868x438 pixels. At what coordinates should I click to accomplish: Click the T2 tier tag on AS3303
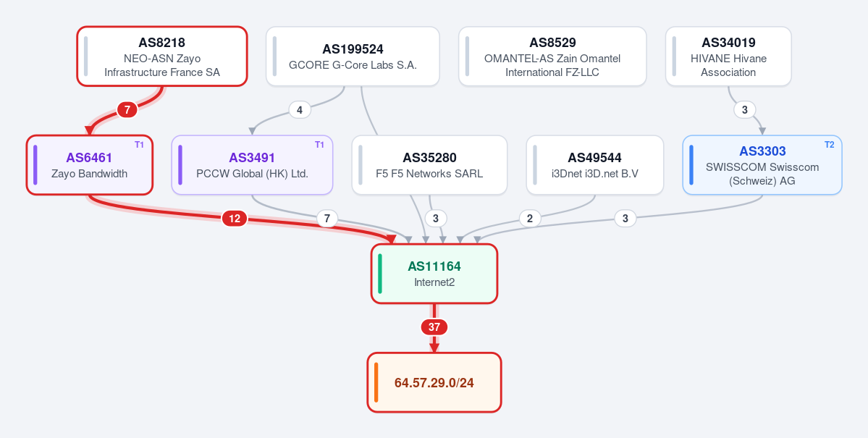coord(829,145)
